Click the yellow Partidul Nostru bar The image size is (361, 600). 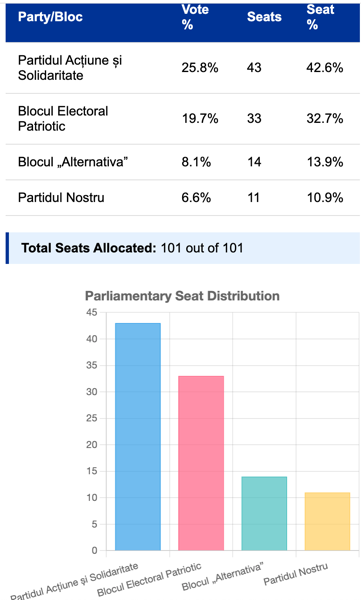coord(327,521)
